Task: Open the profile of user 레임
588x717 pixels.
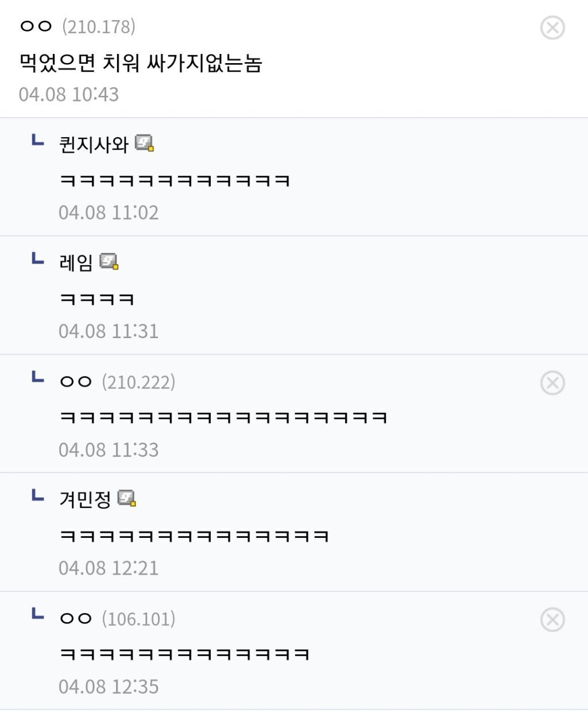Action: pos(76,263)
